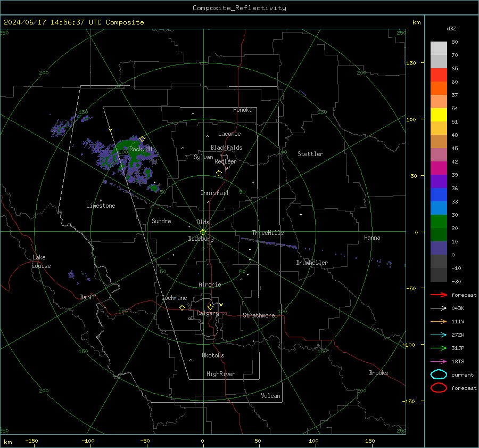Click the ThreeHills town label
This screenshot has width=479, height=448.
tap(268, 233)
